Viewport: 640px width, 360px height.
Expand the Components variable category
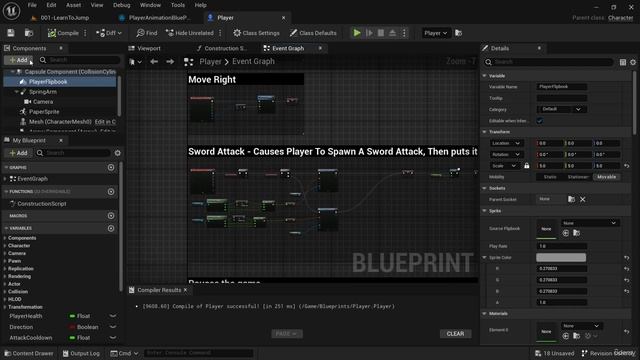pos(5,238)
